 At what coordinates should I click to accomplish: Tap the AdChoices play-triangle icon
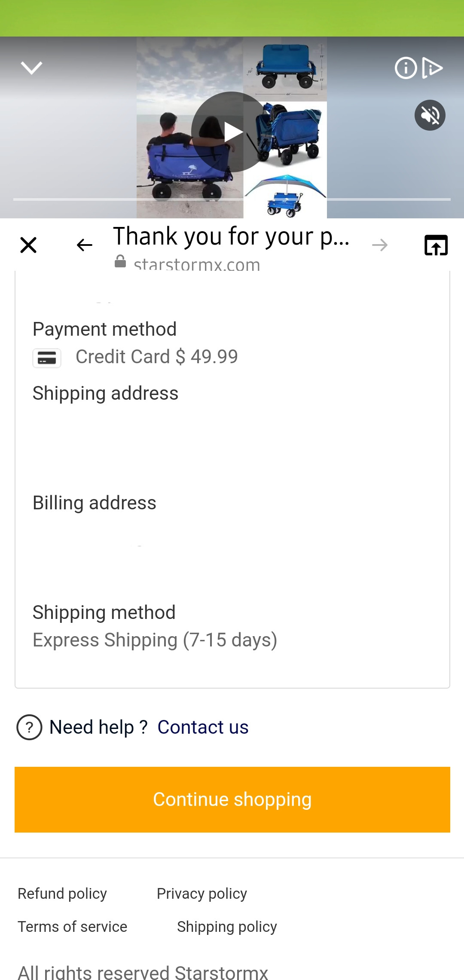tap(432, 68)
